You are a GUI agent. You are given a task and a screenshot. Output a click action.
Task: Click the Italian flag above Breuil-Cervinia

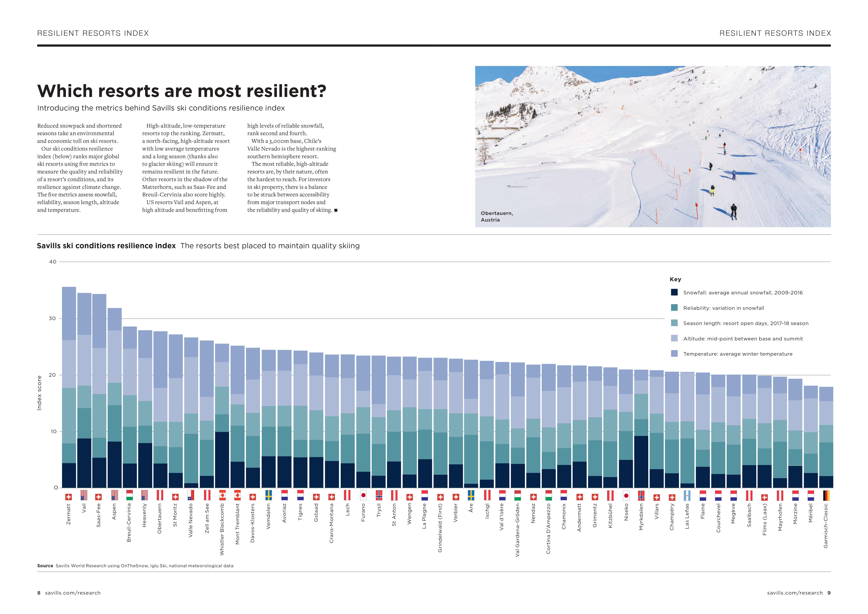tap(130, 495)
